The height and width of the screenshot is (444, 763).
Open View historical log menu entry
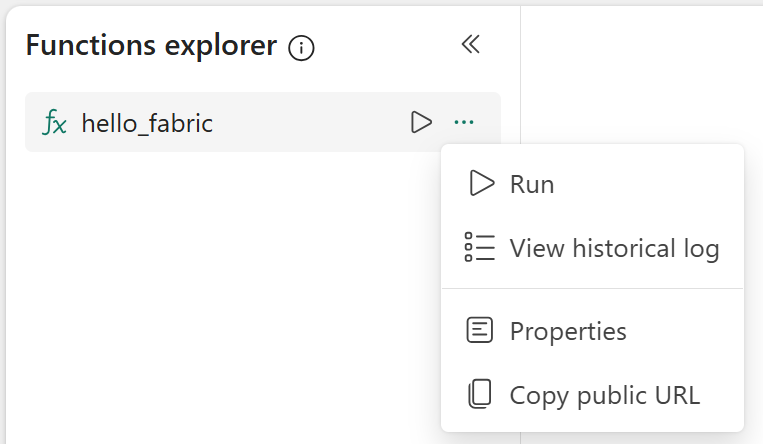pyautogui.click(x=614, y=248)
